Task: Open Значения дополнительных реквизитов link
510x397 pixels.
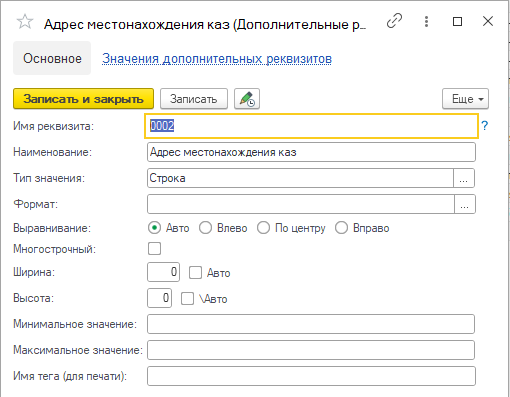Action: coord(217,59)
